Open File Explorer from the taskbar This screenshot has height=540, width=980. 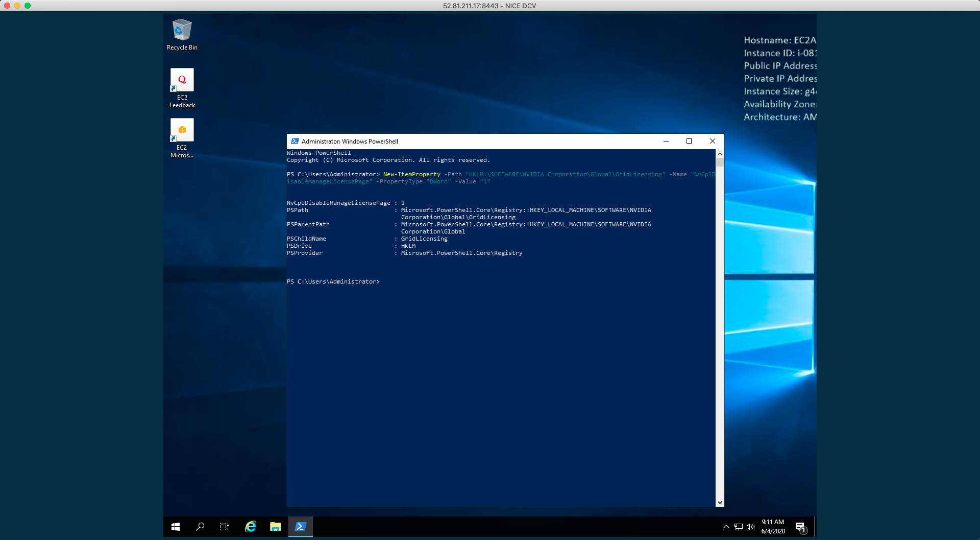pos(276,527)
